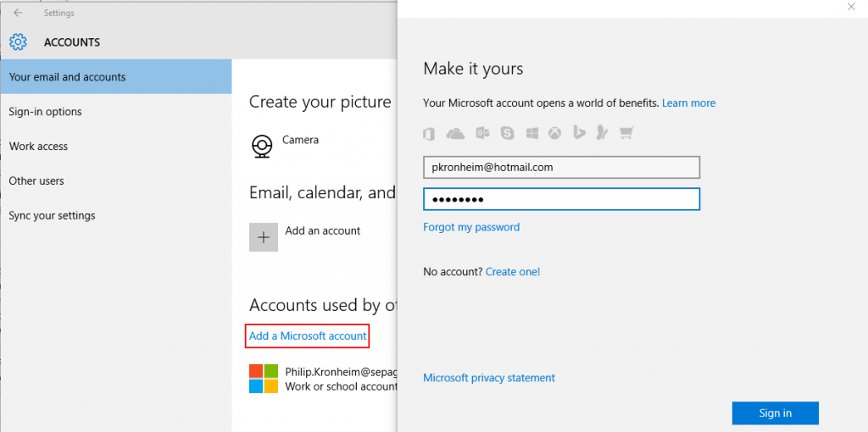Click the Create one! link
Viewport: 868px width, 432px height.
tap(513, 272)
